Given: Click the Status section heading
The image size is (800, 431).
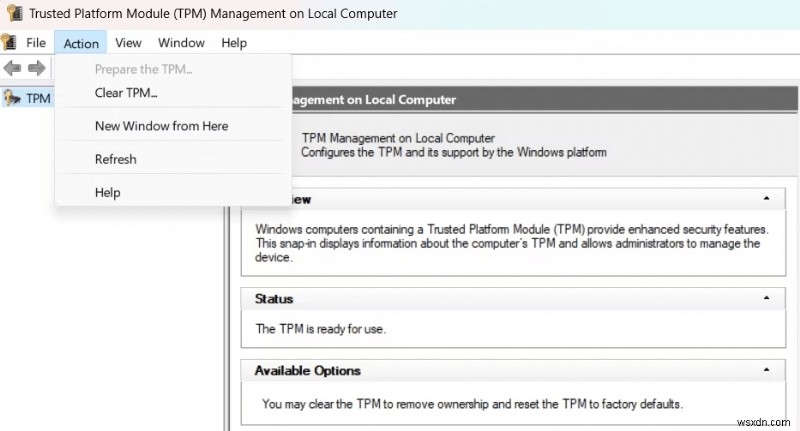Looking at the screenshot, I should pos(274,299).
